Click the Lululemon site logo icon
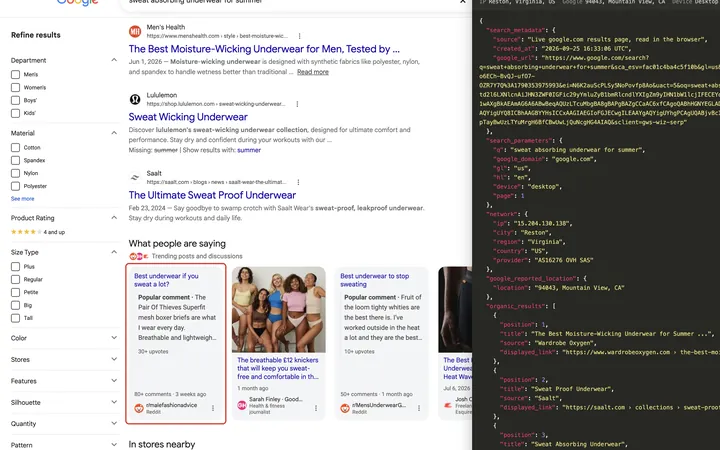Viewport: 720px width, 450px height. 135,99
